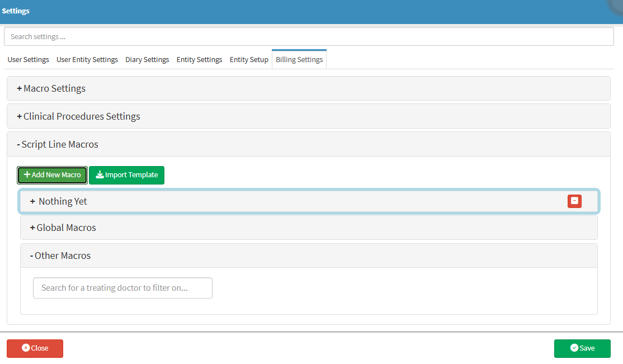Click the Add New Macro button
623x364 pixels.
coord(53,175)
